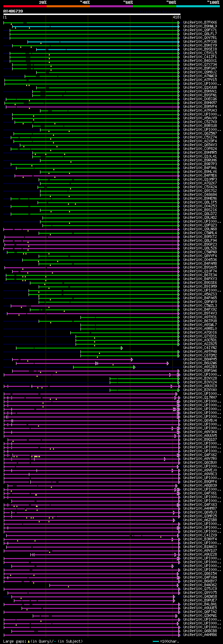Screen dimensions: 223x644
Task: Select label UniRef100_A7PV15
Action: (x=200, y=80)
